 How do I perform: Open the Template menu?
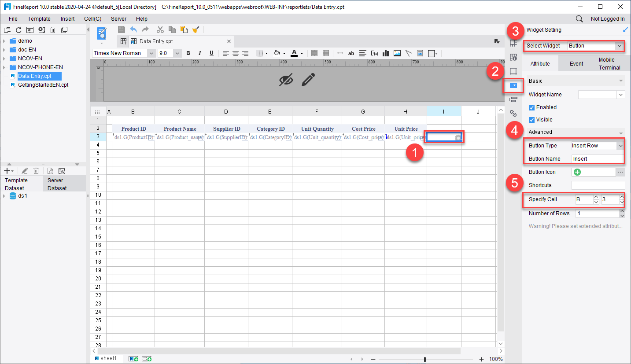coord(39,18)
